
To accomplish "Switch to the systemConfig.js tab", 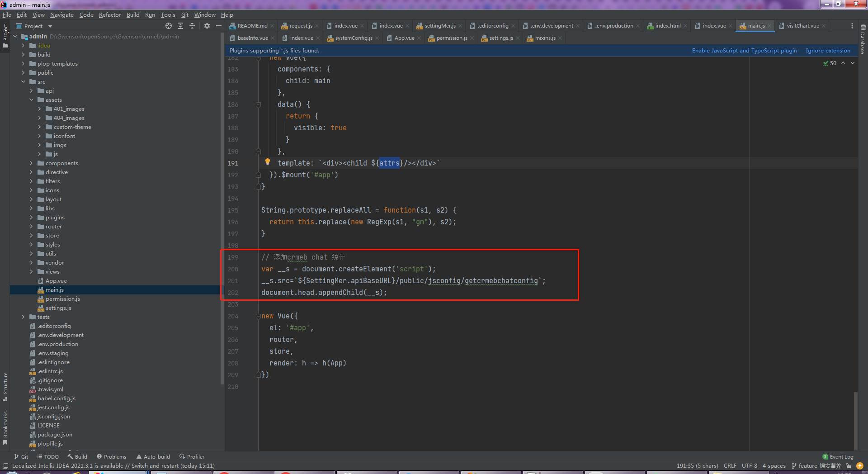I will 354,38.
